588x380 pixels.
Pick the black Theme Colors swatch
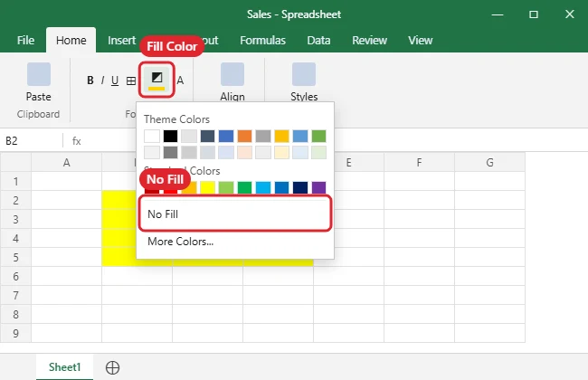click(170, 137)
